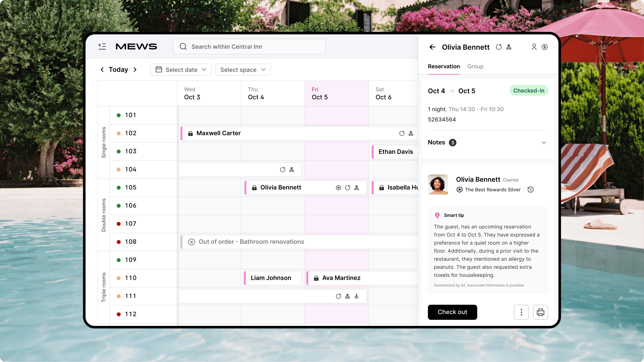Expand the Notes section chevron
Screen dimensions: 644x362
click(x=544, y=142)
